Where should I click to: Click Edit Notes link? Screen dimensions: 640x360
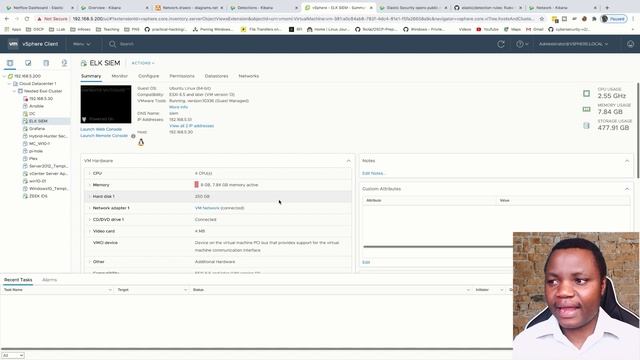(373, 173)
